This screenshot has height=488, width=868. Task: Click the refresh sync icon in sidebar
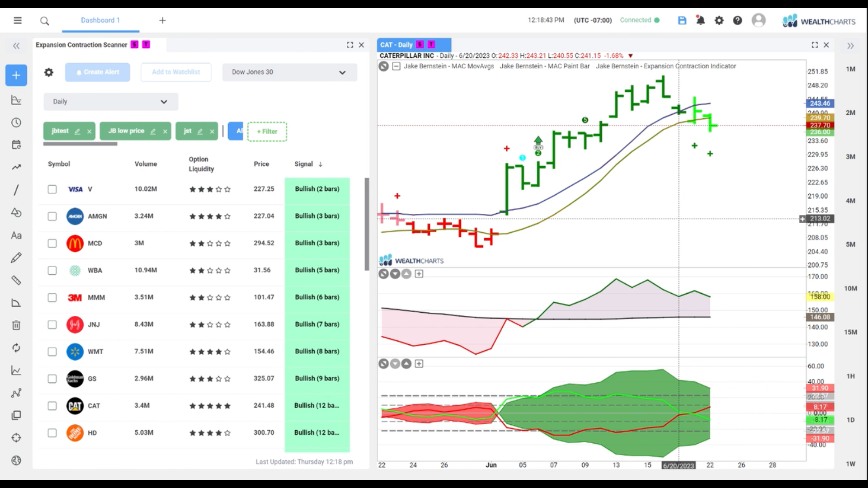point(16,348)
